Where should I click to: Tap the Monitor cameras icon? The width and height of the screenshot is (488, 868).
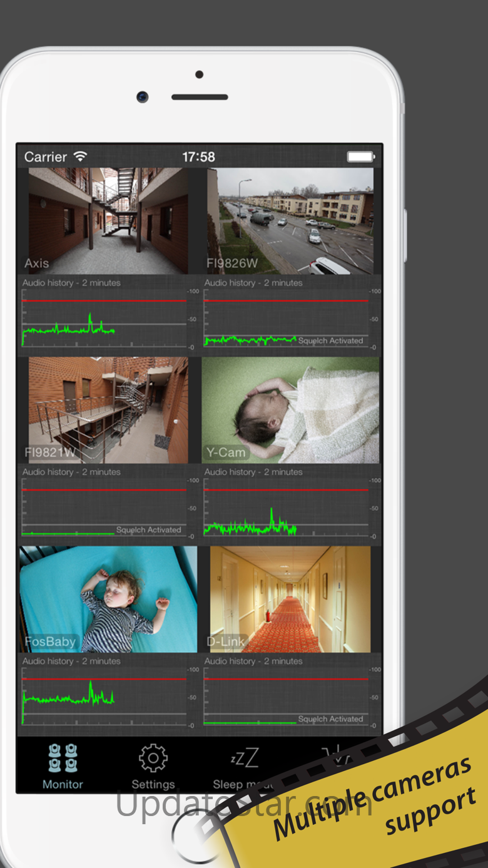63,758
